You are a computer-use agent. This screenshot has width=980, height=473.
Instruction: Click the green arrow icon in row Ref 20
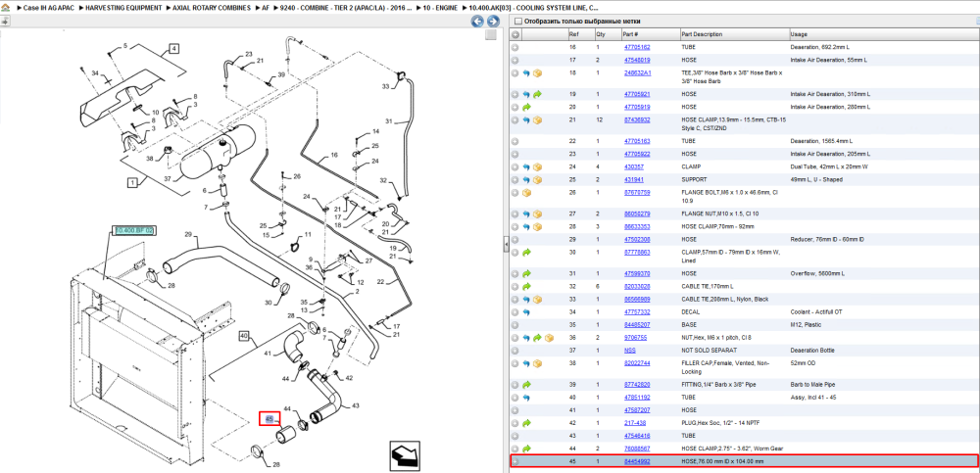coord(526,107)
